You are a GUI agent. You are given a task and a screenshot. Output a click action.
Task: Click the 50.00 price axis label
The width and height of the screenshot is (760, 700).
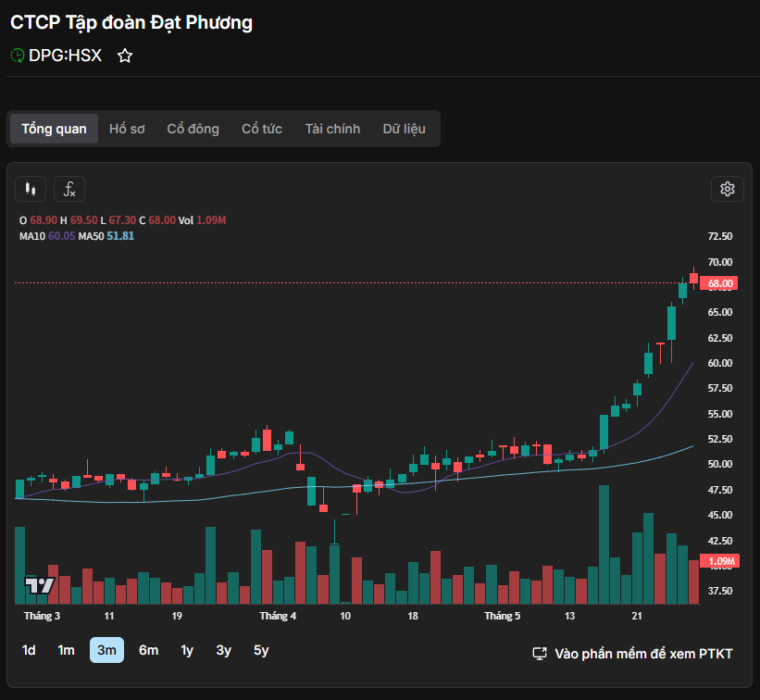pyautogui.click(x=720, y=464)
